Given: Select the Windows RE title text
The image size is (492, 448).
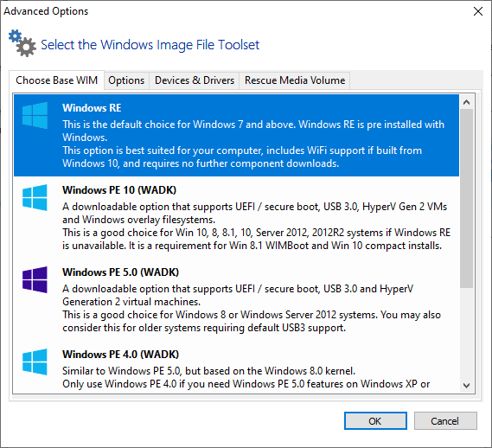Looking at the screenshot, I should (92, 108).
